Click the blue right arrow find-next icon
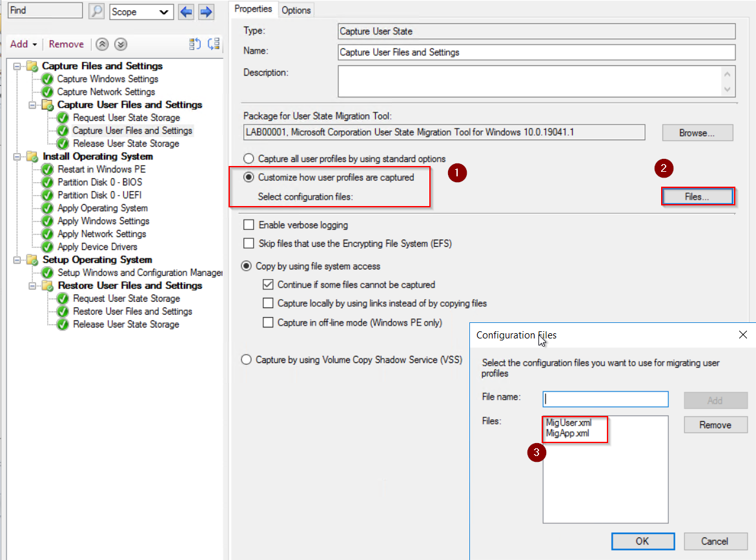Viewport: 756px width, 560px height. pyautogui.click(x=206, y=12)
